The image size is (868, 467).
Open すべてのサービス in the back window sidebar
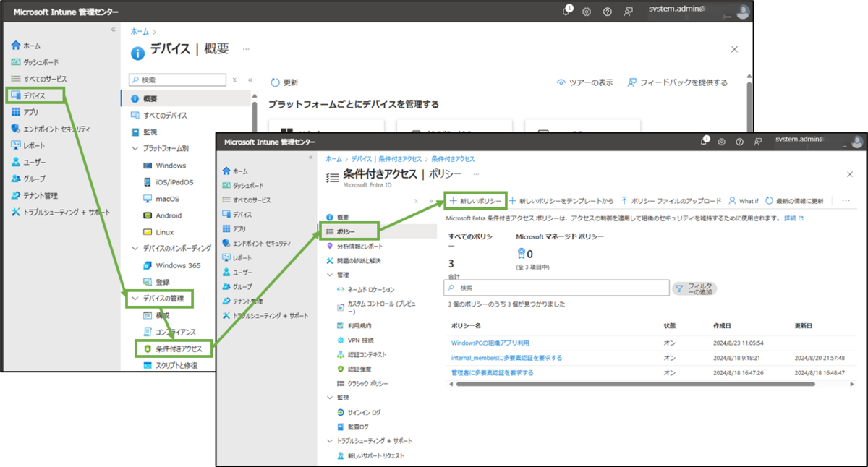pyautogui.click(x=38, y=79)
